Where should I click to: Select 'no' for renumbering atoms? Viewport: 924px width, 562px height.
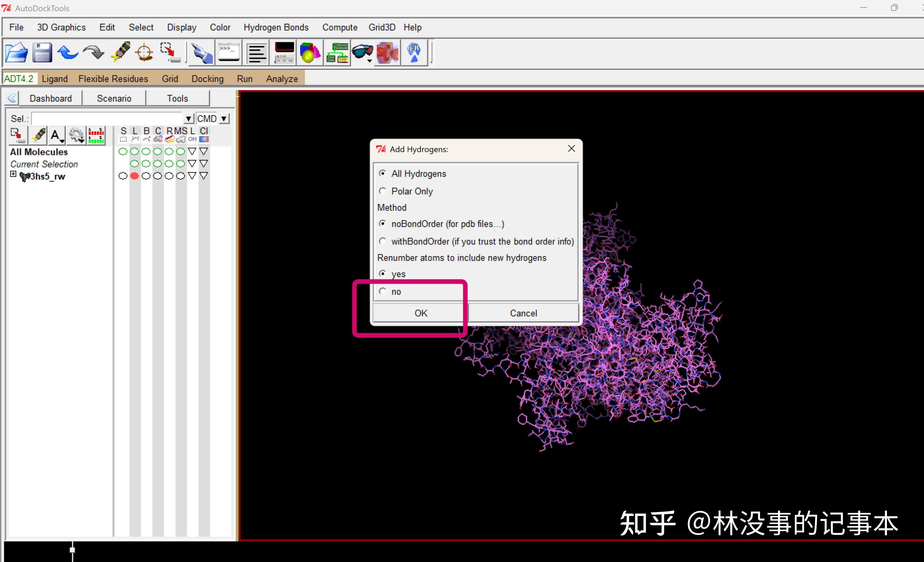(382, 291)
